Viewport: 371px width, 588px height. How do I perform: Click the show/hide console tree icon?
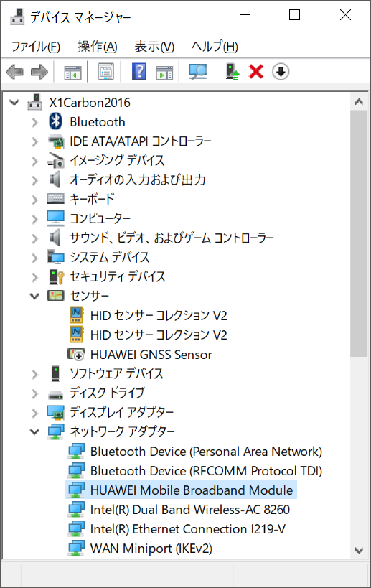pos(72,72)
